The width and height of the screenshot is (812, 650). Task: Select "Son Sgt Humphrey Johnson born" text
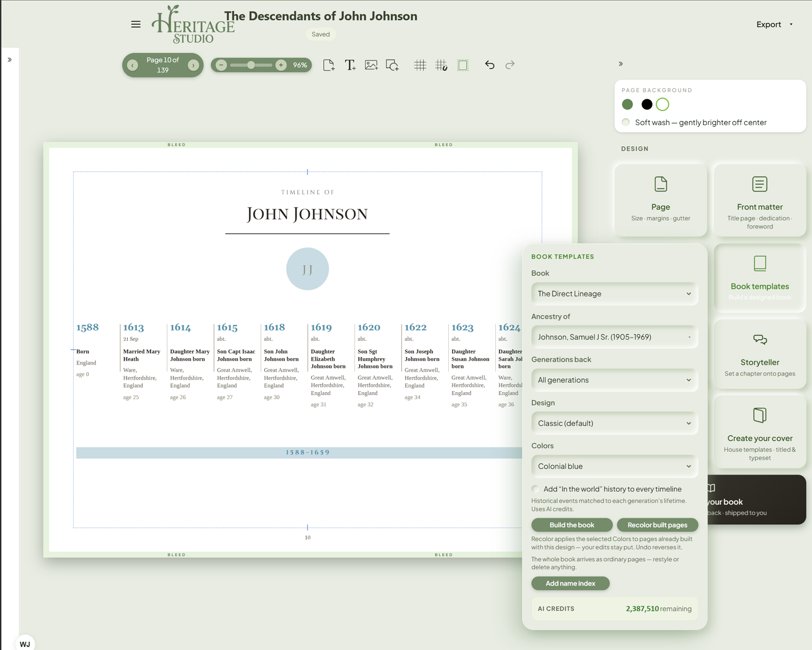pyautogui.click(x=375, y=359)
